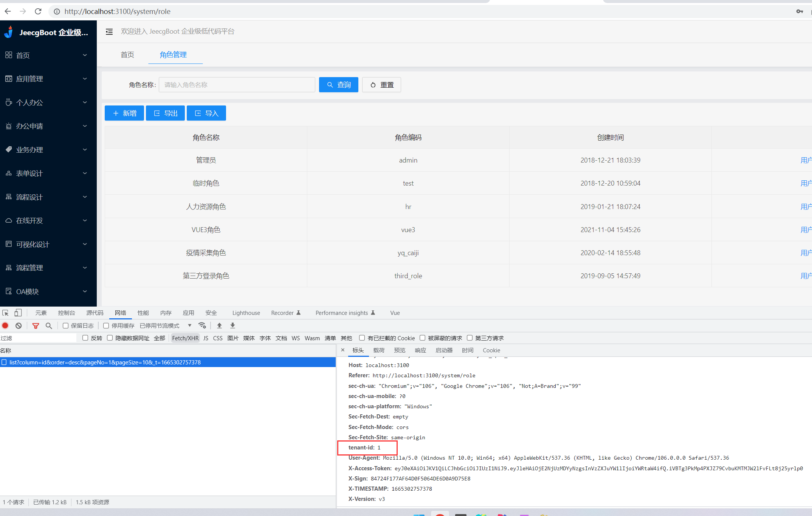Enable the 保留日志 checkbox

point(66,325)
